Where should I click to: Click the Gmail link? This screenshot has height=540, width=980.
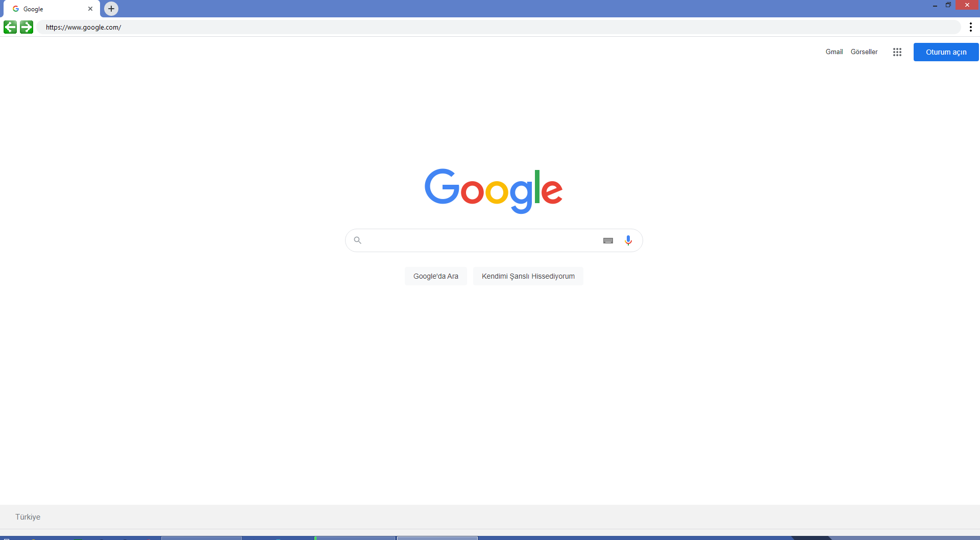(x=834, y=52)
